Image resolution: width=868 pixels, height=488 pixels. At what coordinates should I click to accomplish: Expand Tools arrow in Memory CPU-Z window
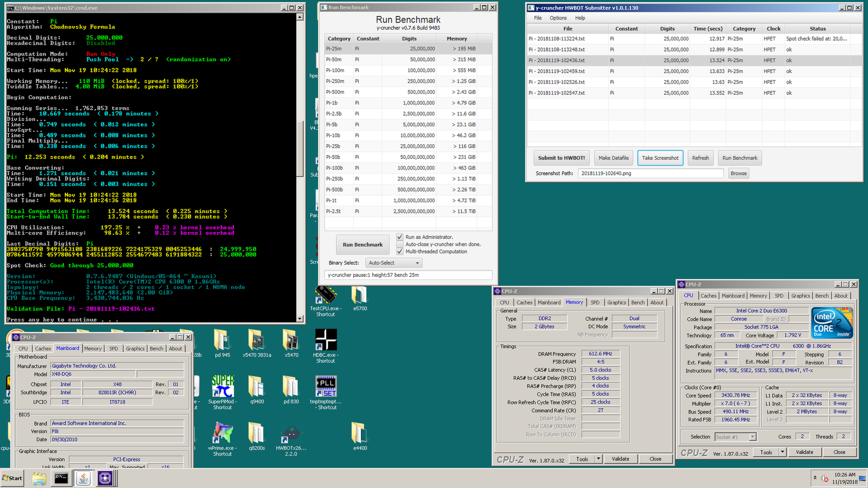(x=598, y=459)
